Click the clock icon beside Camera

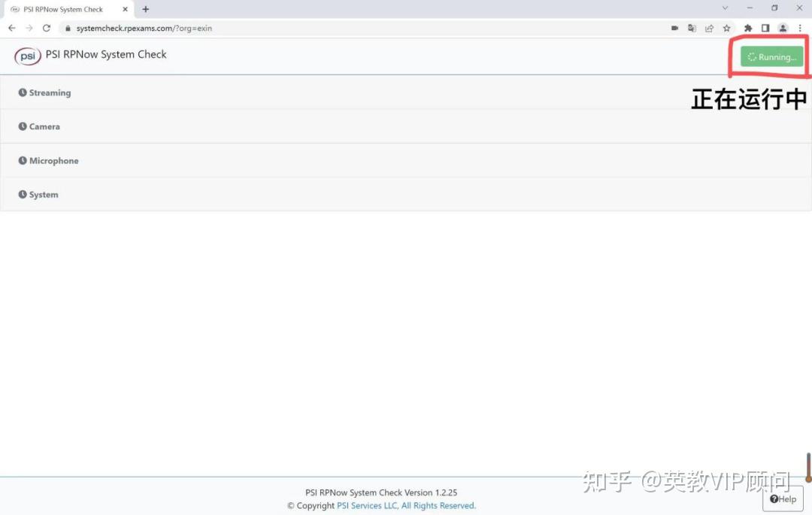pyautogui.click(x=21, y=126)
